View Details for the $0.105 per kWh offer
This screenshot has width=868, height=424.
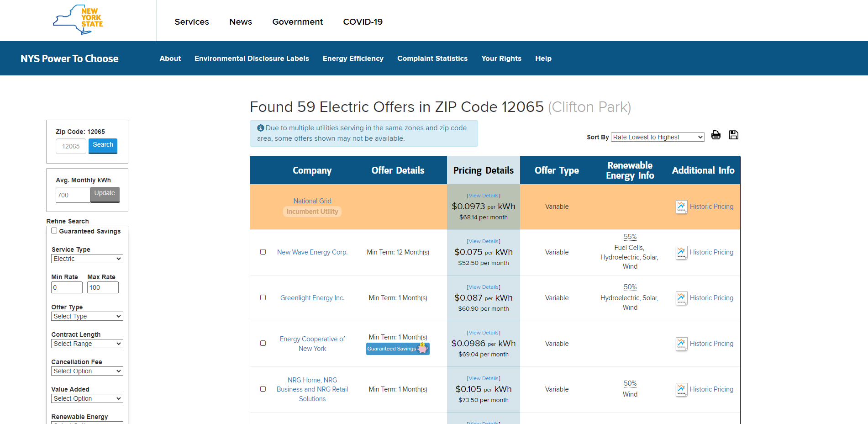[484, 378]
